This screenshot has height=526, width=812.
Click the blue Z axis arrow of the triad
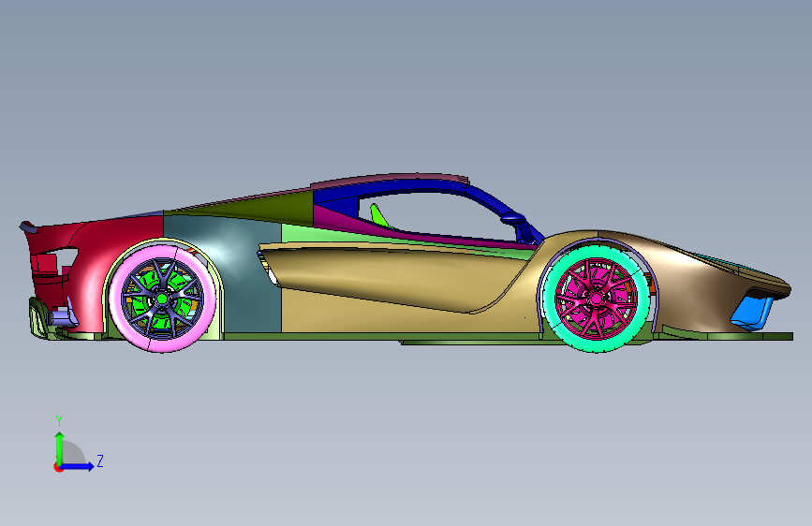coord(78,466)
